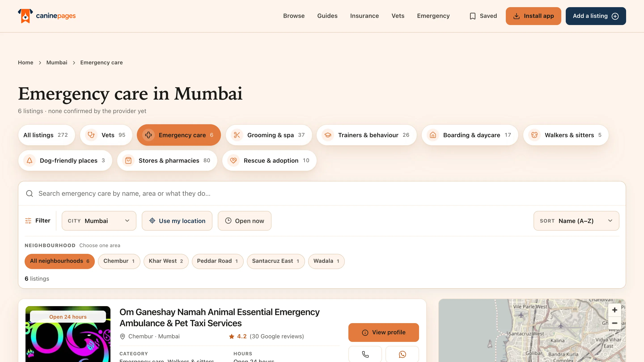644x362 pixels.
Task: Open the Saved bookmarks
Action: 483,16
